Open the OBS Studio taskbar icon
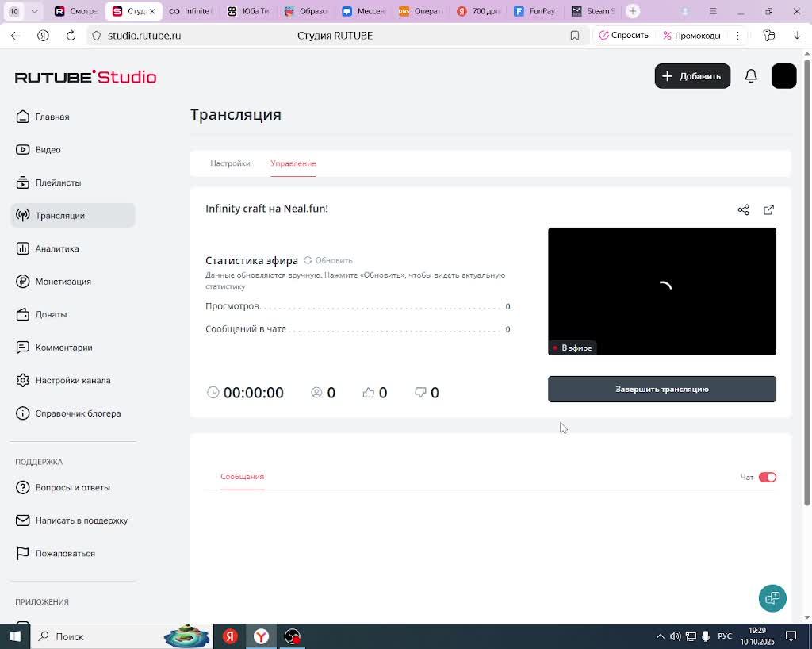 (293, 636)
